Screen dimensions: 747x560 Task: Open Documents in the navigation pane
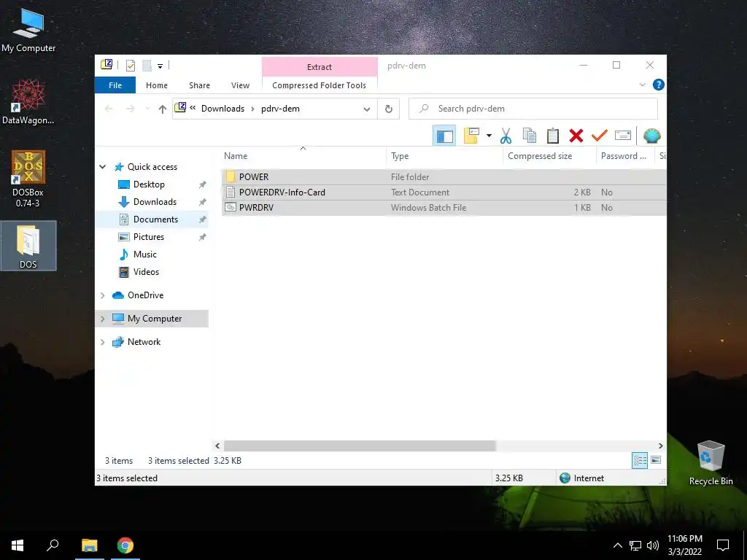pyautogui.click(x=155, y=219)
